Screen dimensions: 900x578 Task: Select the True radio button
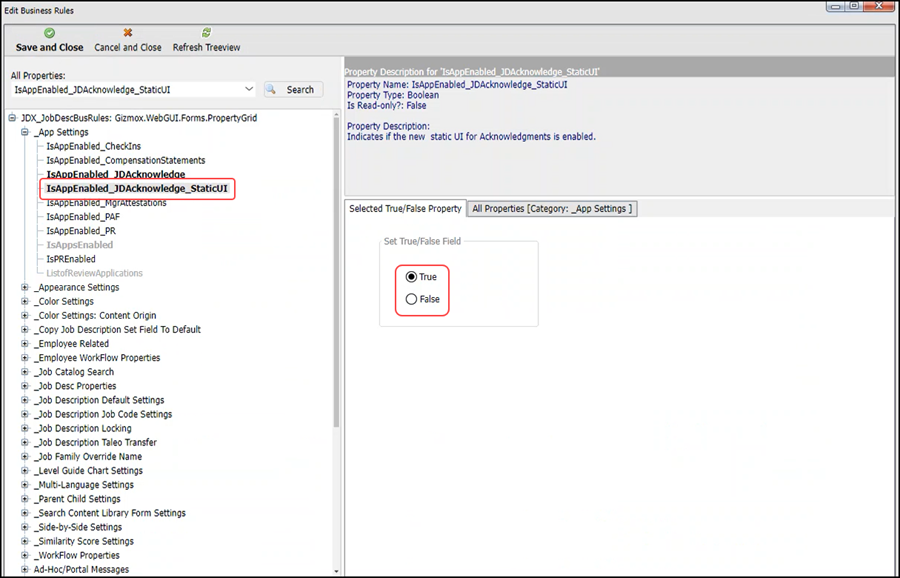[411, 277]
